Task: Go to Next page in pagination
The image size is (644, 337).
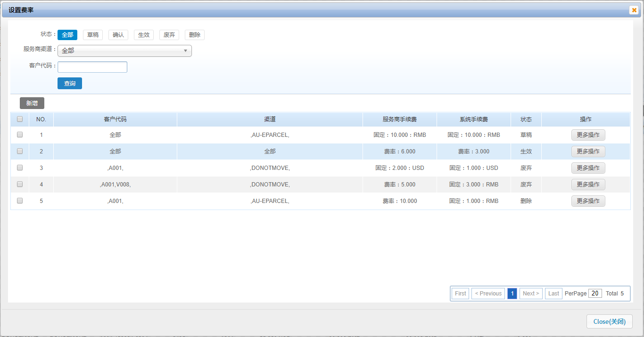Action: tap(531, 294)
